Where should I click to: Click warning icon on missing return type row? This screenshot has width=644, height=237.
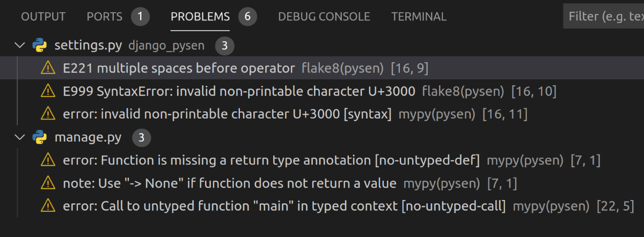pyautogui.click(x=48, y=160)
